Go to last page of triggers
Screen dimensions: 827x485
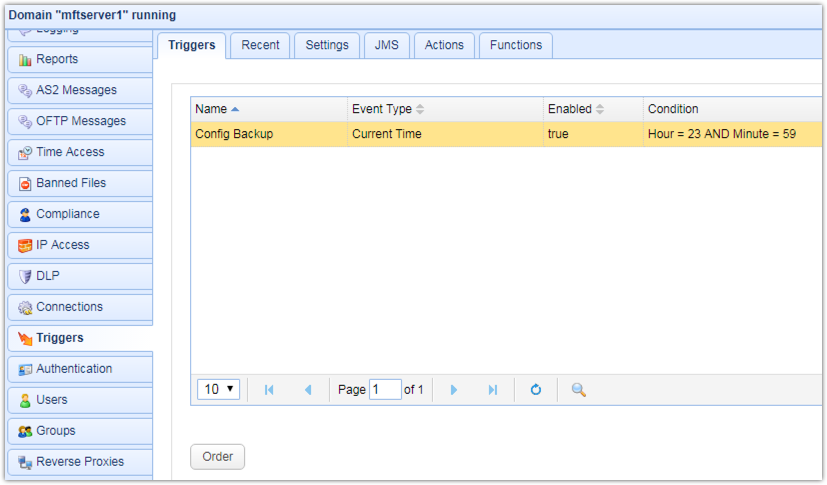click(493, 390)
